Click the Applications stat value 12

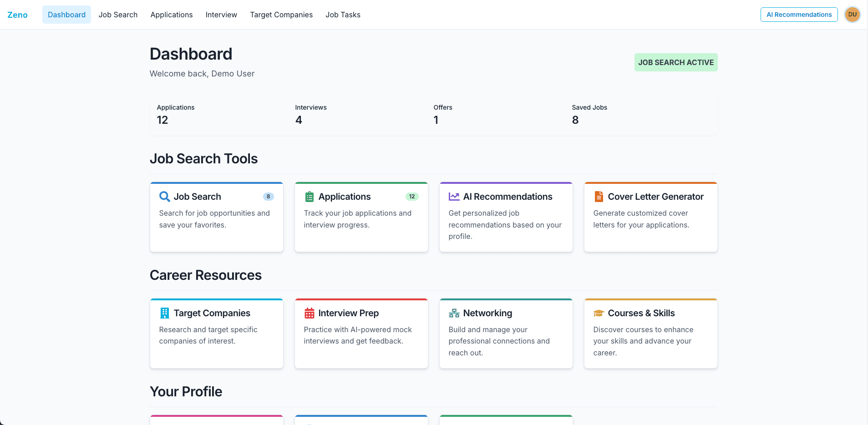pyautogui.click(x=162, y=120)
